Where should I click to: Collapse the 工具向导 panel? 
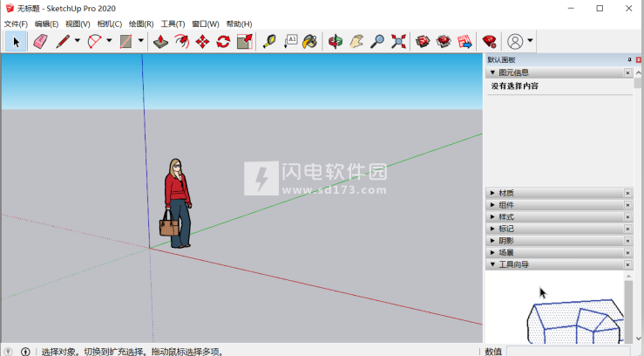[x=492, y=264]
